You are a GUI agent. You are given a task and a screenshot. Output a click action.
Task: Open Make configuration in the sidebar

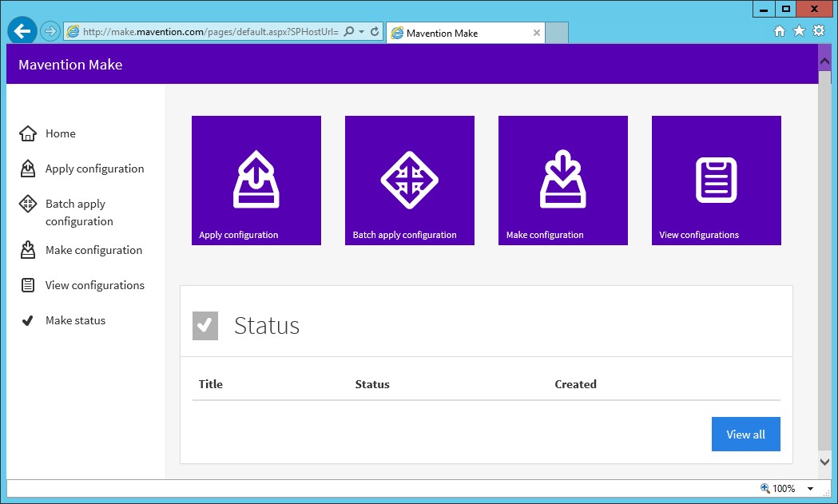coord(93,251)
